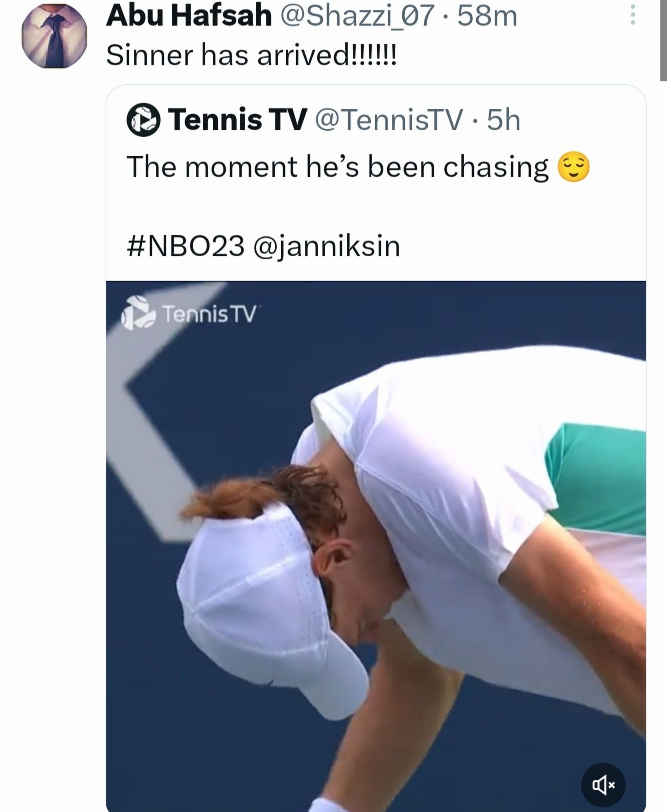This screenshot has height=812, width=667.
Task: Open the #NBO23 hashtag
Action: tap(185, 246)
